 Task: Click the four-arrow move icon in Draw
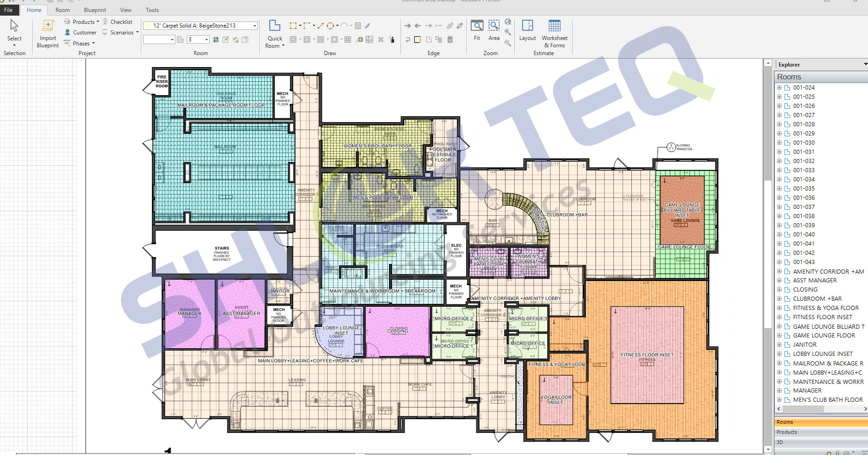coord(369,39)
